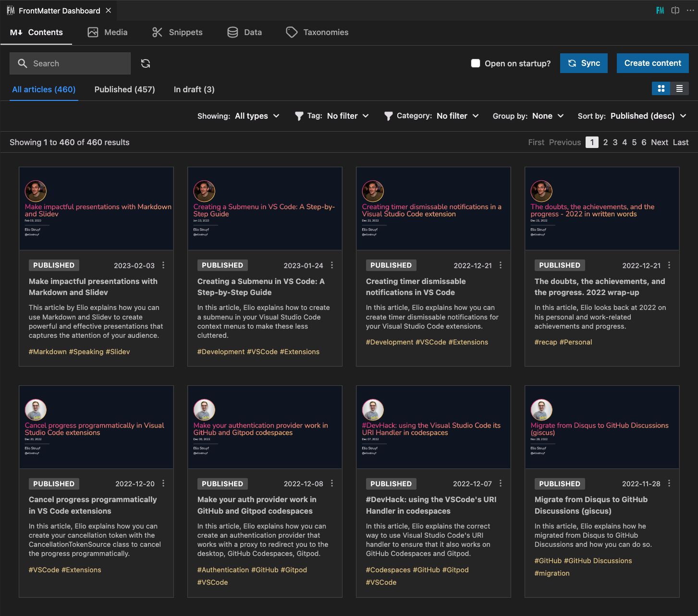
Task: Switch to grid view layout icon
Action: (661, 88)
